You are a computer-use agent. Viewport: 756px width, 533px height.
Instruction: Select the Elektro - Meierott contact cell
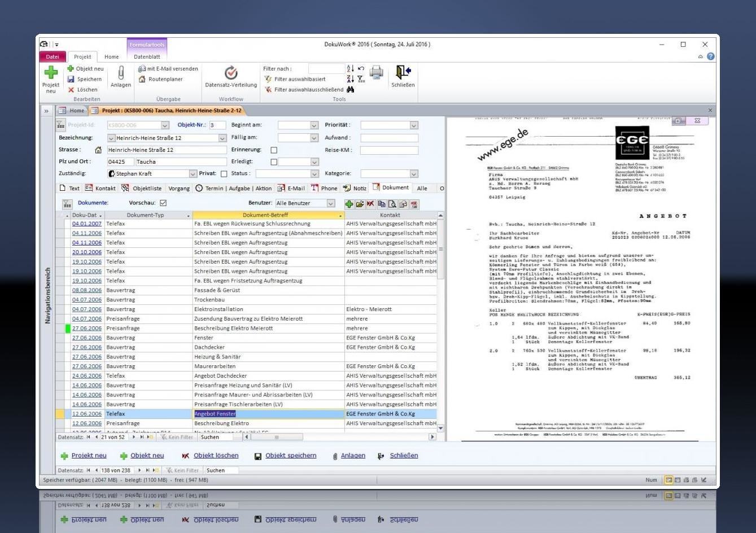(x=391, y=309)
